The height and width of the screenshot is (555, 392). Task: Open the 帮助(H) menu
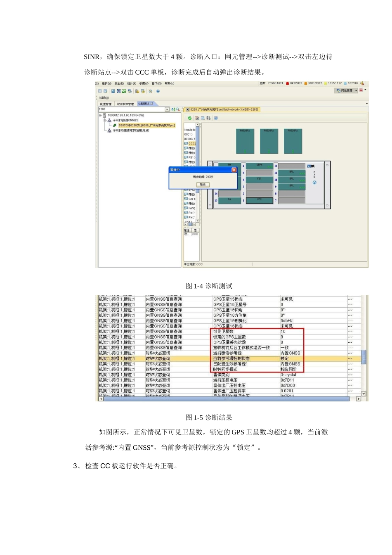point(170,83)
